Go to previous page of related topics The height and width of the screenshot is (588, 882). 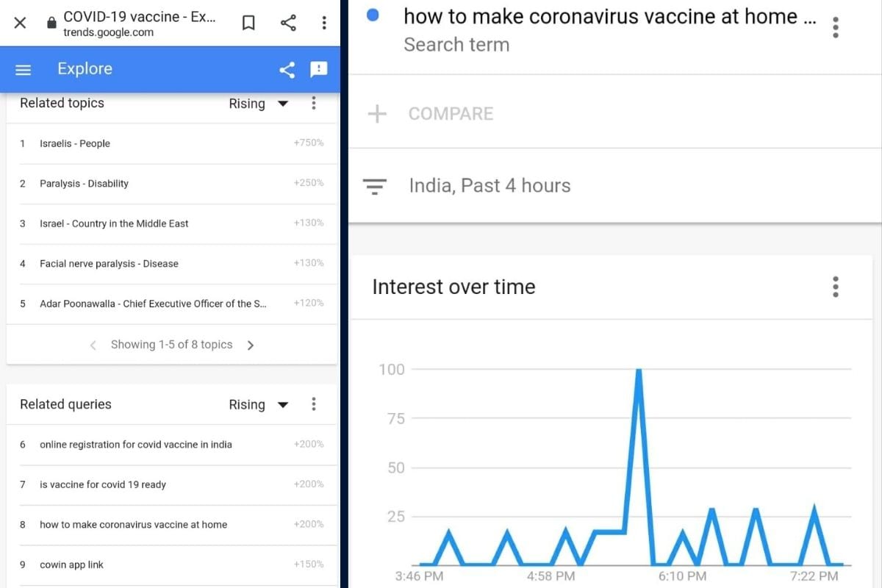(x=93, y=345)
